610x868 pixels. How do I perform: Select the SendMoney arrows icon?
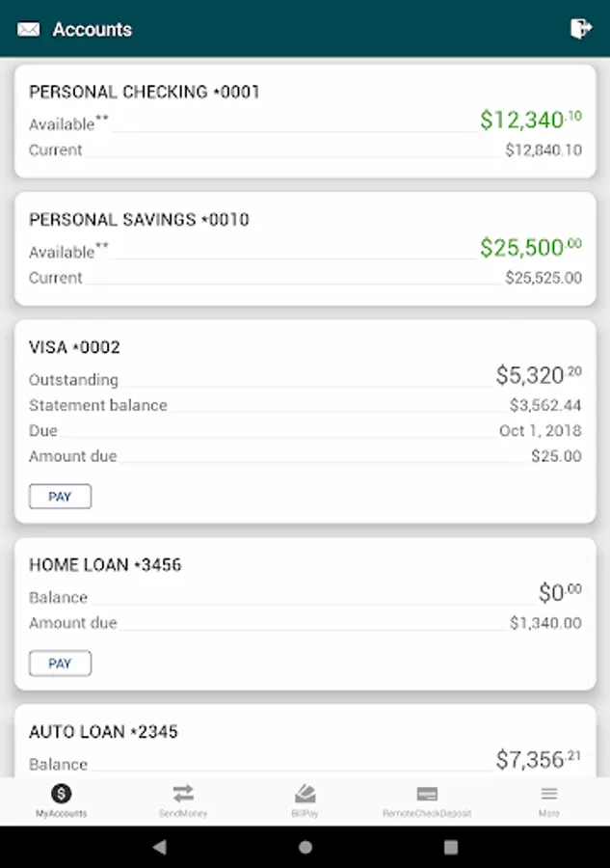click(x=183, y=794)
